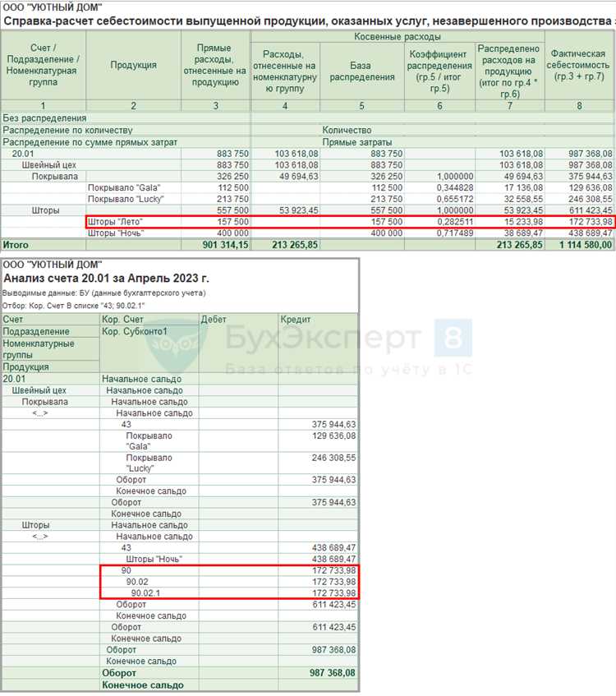Click credit value 129 636,08 in the analysis report
Image resolution: width=616 pixels, height=696 pixels.
click(x=333, y=436)
